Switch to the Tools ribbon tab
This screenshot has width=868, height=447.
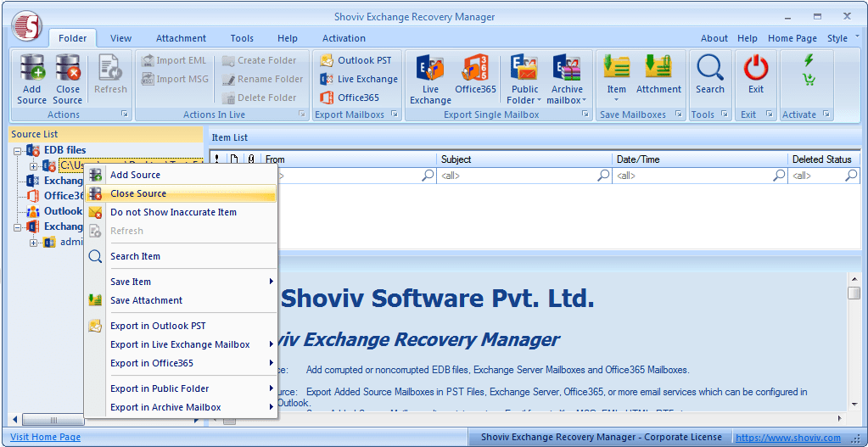point(242,38)
